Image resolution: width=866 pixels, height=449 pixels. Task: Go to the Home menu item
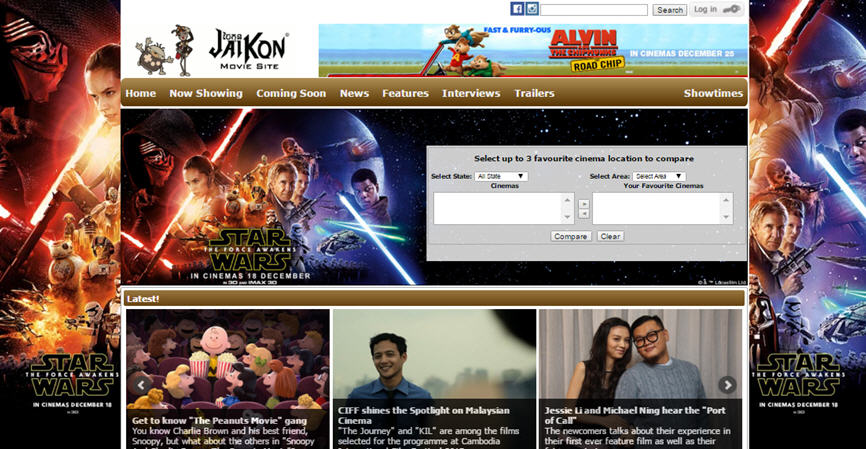pos(140,93)
